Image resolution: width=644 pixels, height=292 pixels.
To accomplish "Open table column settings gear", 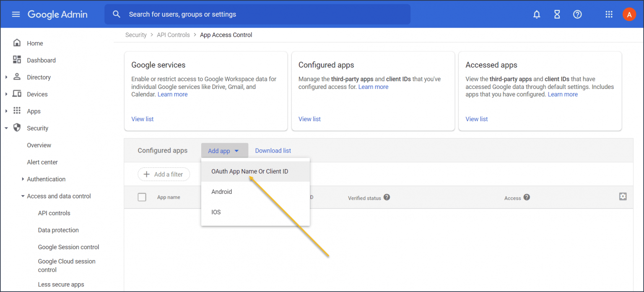I will tap(623, 196).
